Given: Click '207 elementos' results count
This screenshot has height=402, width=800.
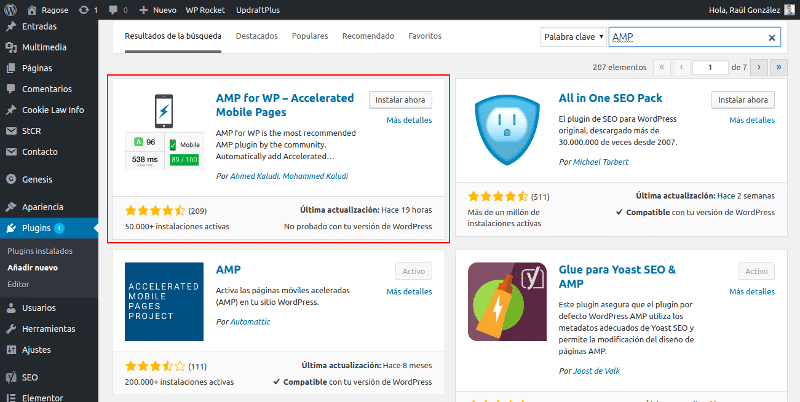Looking at the screenshot, I should 619,67.
